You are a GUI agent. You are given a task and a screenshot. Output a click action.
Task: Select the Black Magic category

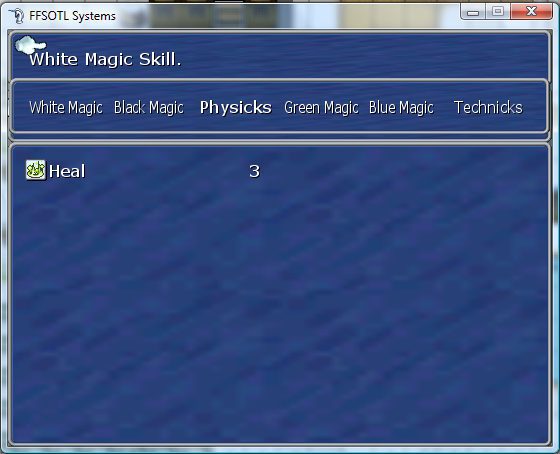tap(149, 108)
